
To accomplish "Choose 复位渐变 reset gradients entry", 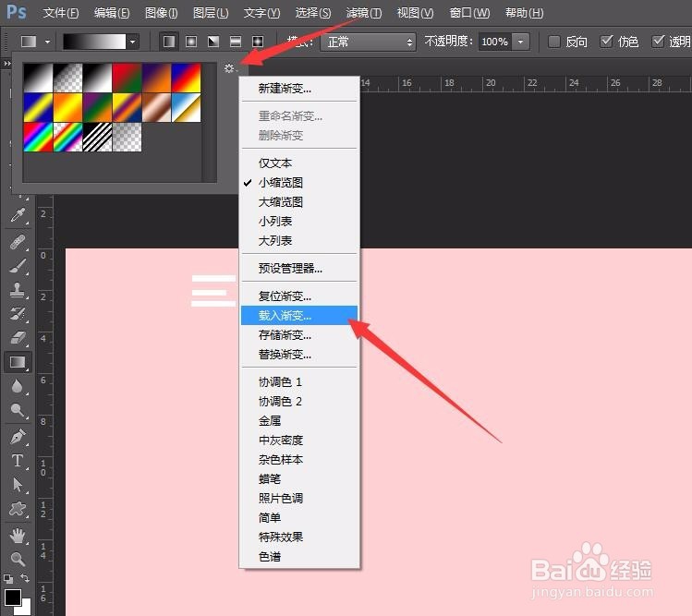I will 299,296.
